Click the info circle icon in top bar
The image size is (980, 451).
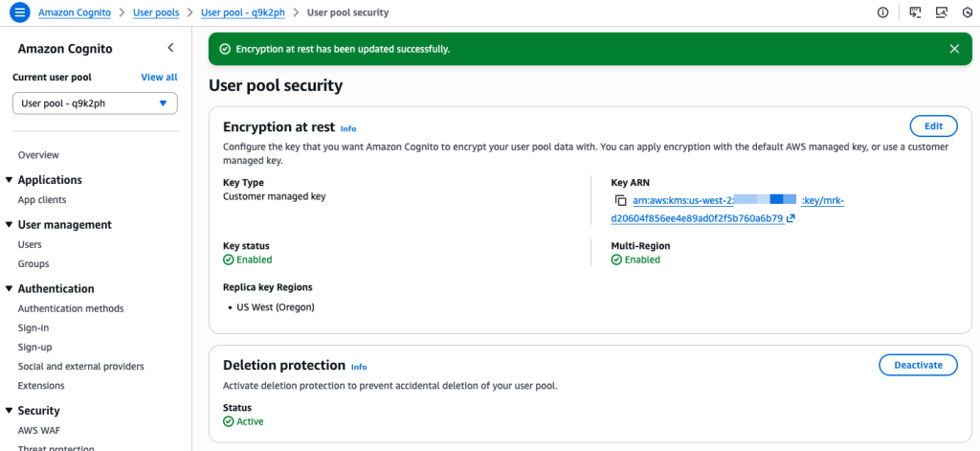(x=883, y=12)
